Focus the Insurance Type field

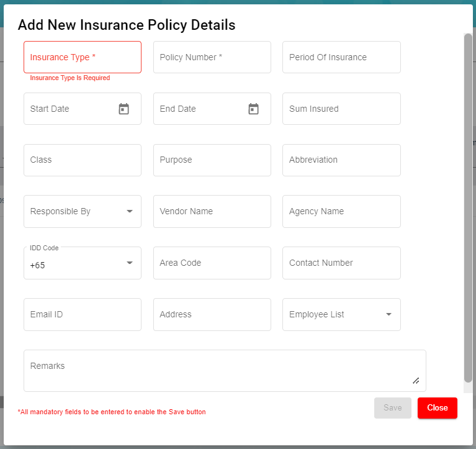[x=82, y=57]
